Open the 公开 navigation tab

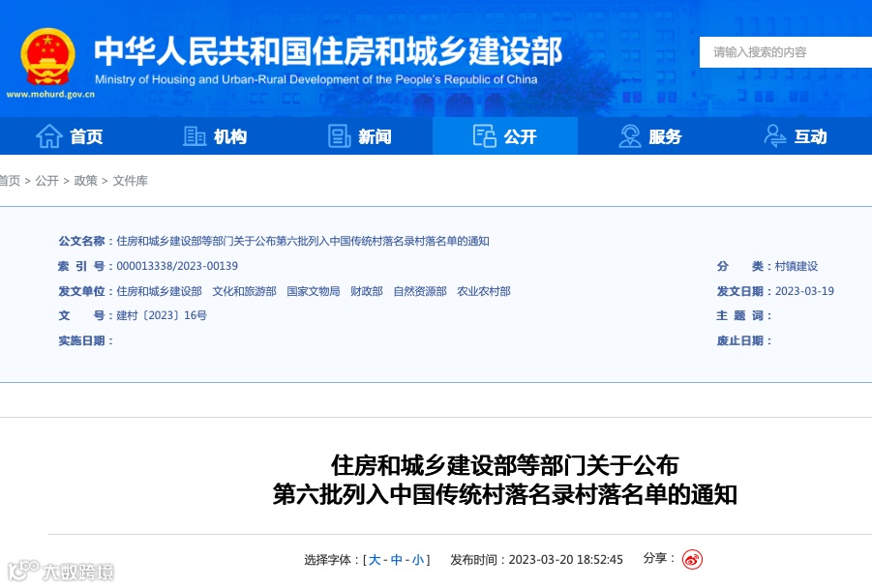click(x=505, y=136)
